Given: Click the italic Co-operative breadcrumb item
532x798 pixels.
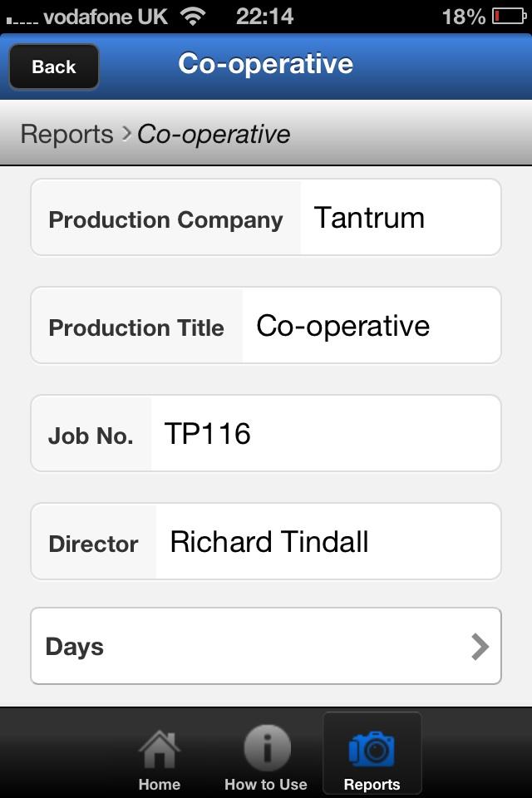Looking at the screenshot, I should click(214, 135).
